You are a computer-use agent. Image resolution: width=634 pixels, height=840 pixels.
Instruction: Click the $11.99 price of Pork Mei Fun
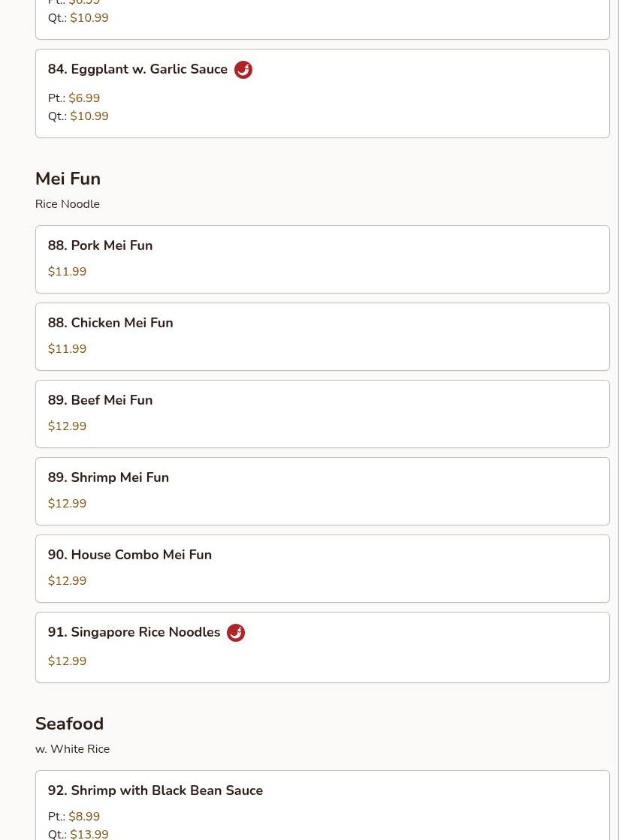pos(67,271)
